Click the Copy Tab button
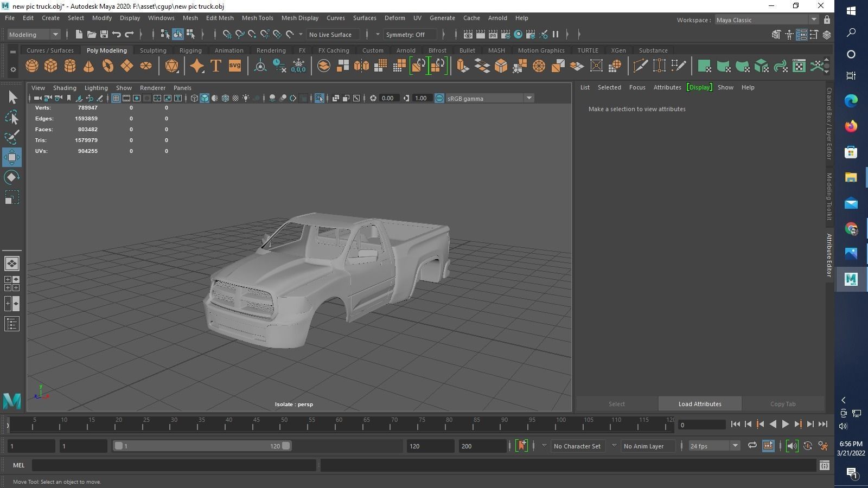868x488 pixels. tap(783, 404)
